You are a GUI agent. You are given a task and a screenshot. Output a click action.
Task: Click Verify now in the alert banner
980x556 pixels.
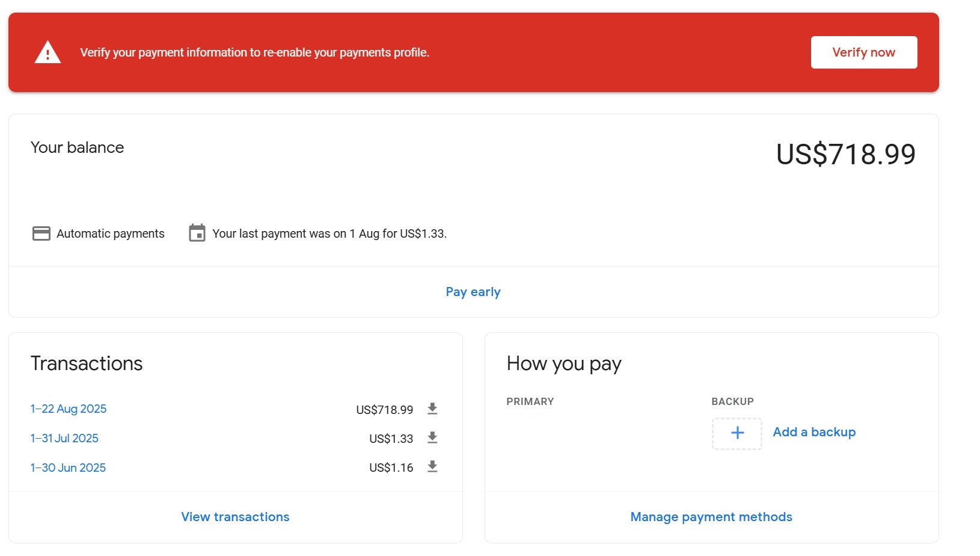(x=864, y=52)
